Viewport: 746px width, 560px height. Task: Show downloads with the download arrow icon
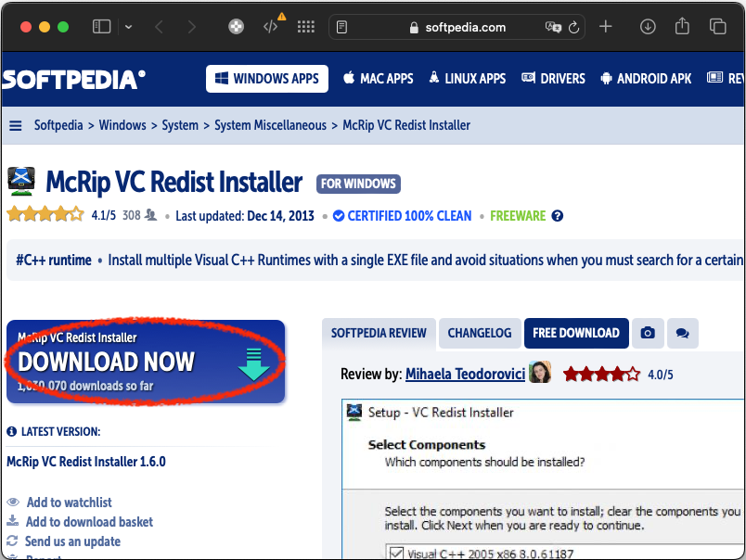(648, 27)
